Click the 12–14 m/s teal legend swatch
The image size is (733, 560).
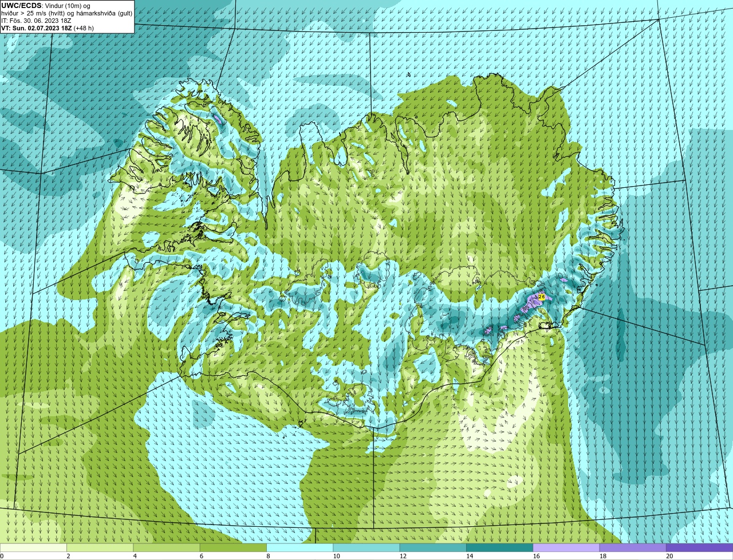[433, 547]
